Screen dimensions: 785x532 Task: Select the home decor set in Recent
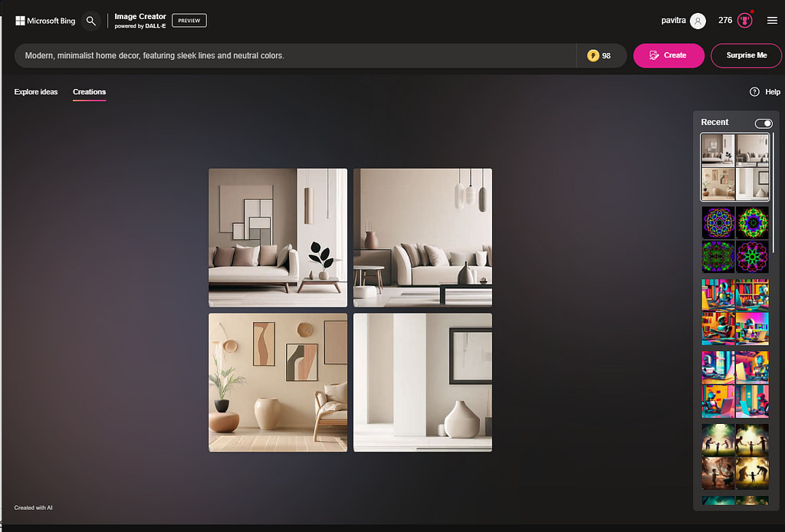735,167
